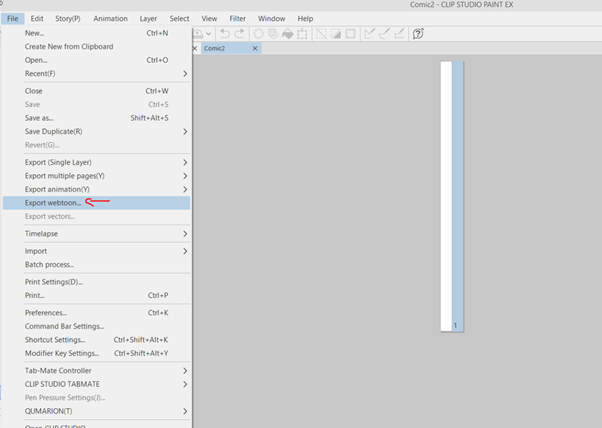Click the webtoon page 1 thumbnail
Screen dimensions: 602x428
click(446, 195)
